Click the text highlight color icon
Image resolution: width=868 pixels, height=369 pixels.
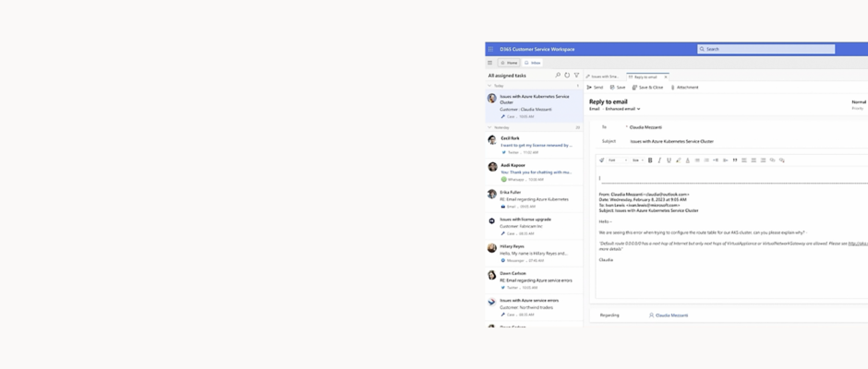pos(678,161)
